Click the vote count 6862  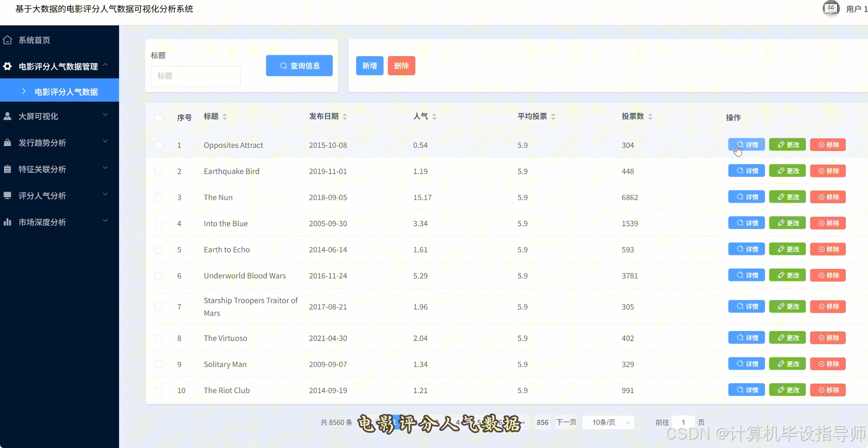click(x=630, y=198)
